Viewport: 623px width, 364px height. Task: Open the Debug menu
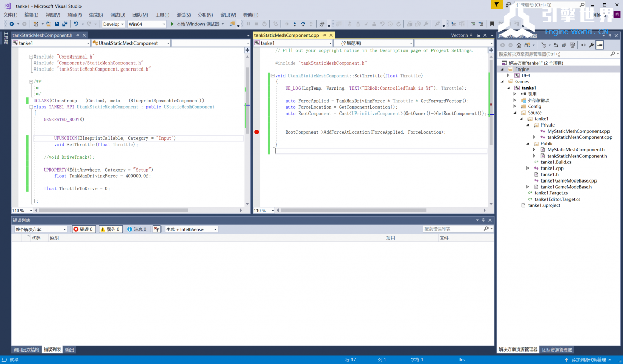point(118,15)
